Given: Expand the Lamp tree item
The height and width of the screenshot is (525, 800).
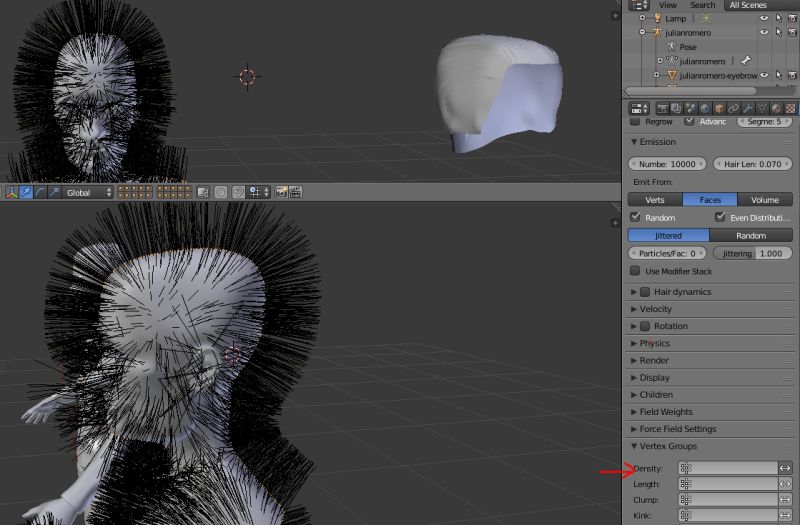Looking at the screenshot, I should 642,18.
